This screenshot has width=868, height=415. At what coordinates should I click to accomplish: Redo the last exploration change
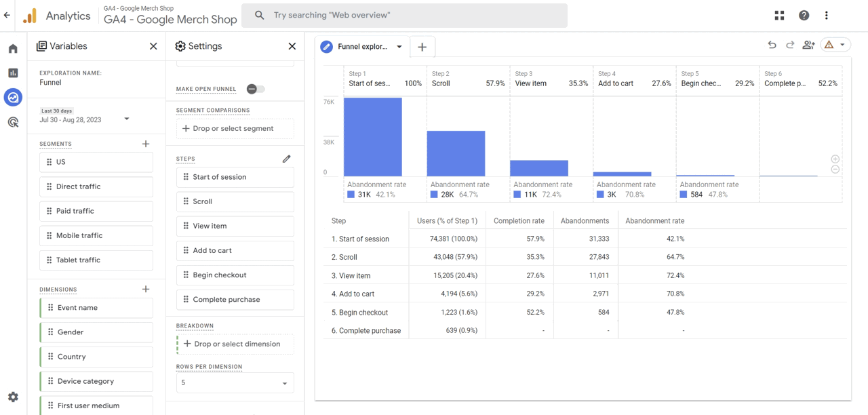[x=789, y=44]
